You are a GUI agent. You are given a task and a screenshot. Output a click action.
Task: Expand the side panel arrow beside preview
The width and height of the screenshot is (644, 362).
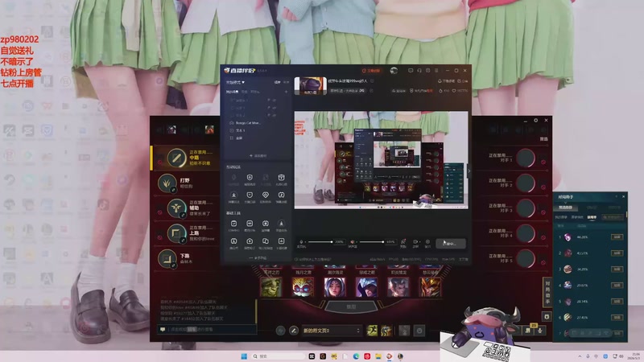pyautogui.click(x=469, y=171)
